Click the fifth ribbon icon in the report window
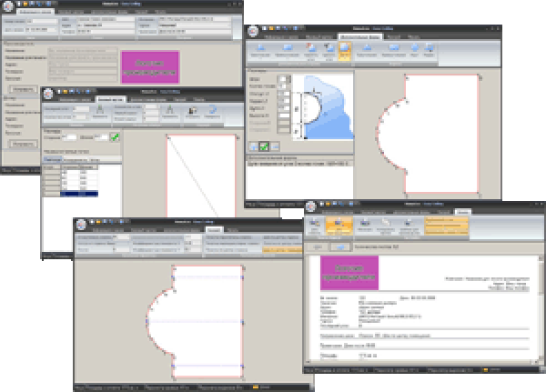The width and height of the screenshot is (546, 392). point(409,226)
